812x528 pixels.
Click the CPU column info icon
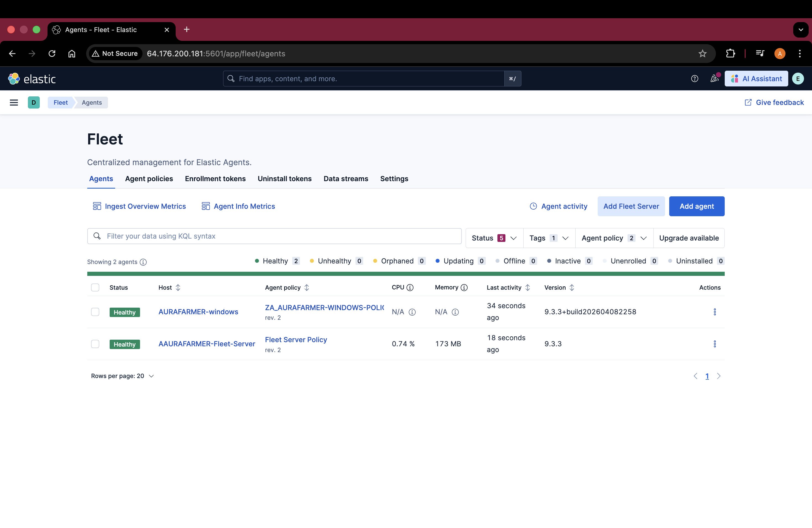[x=410, y=287]
